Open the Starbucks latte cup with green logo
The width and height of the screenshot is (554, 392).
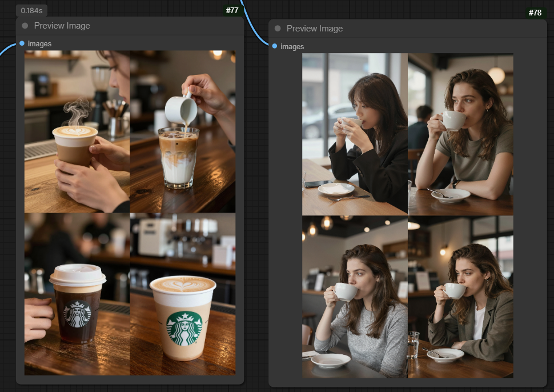(183, 294)
